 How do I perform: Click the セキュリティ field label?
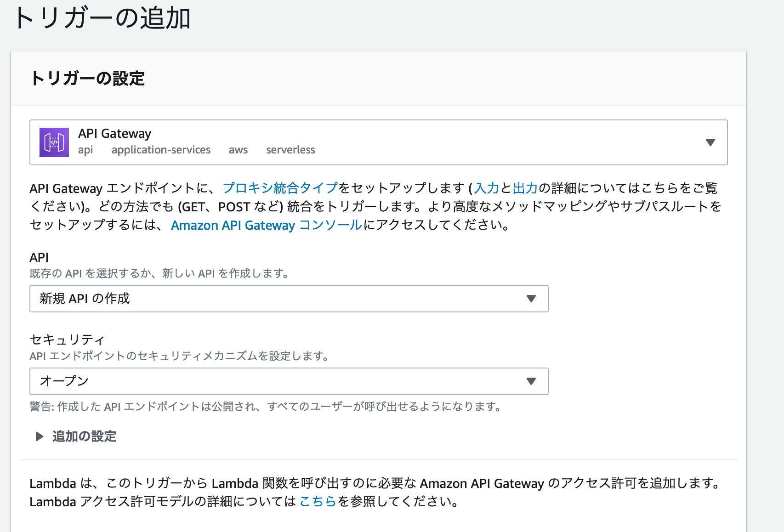pos(68,340)
